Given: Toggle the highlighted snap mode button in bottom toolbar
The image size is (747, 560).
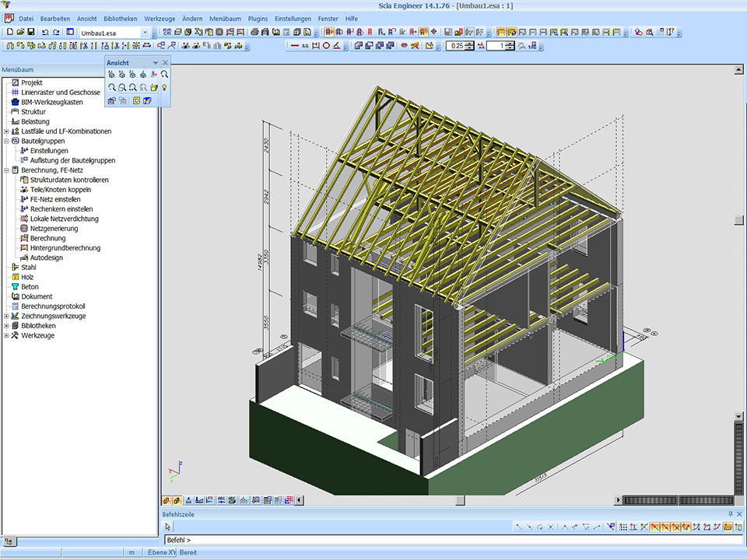Looking at the screenshot, I should [656, 527].
